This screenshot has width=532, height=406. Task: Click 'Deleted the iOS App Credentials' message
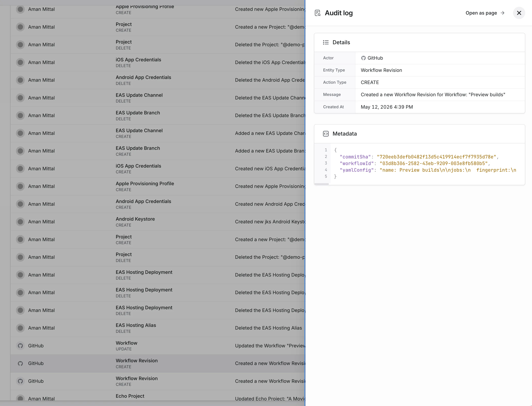tap(270, 62)
